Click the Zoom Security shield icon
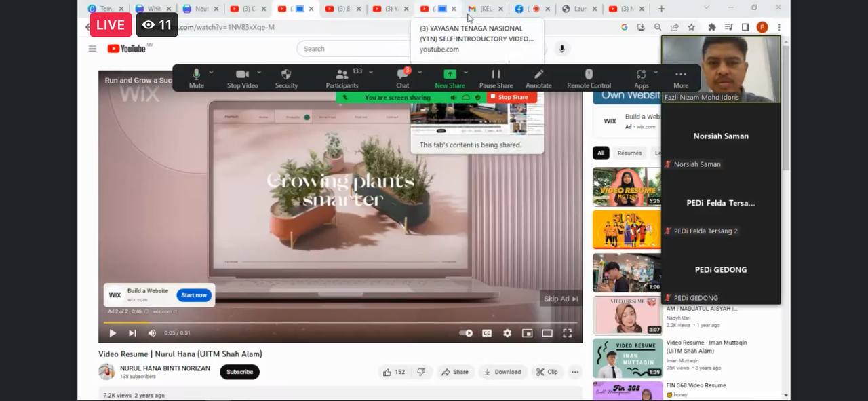The width and height of the screenshot is (868, 401). (x=285, y=75)
